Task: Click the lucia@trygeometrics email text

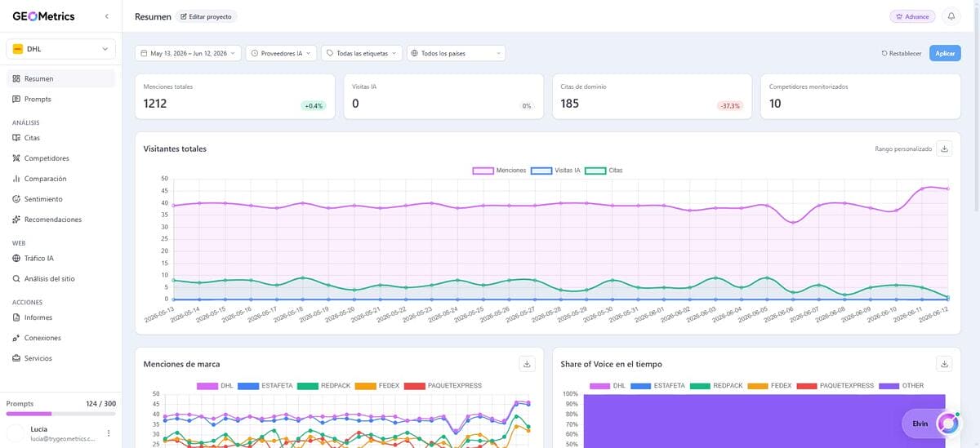Action: click(x=63, y=438)
